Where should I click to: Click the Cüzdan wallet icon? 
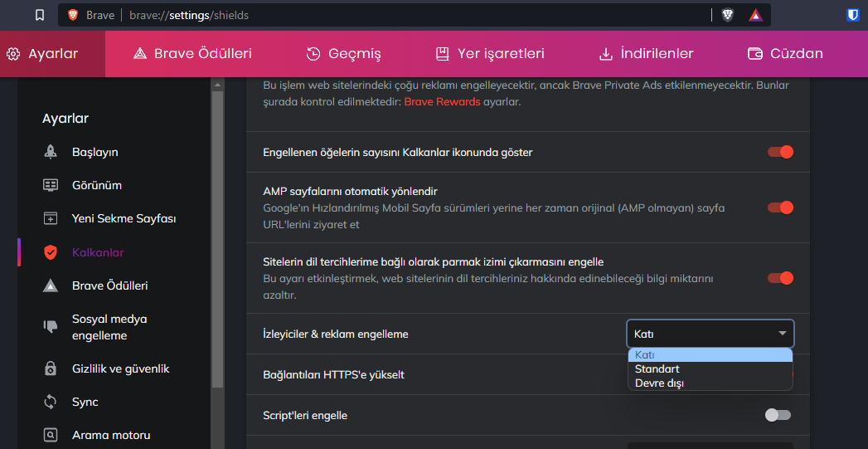pyautogui.click(x=755, y=54)
